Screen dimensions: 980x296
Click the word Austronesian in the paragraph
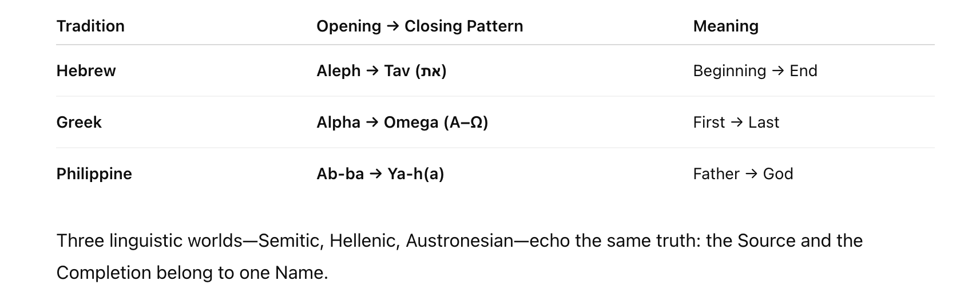pyautogui.click(x=459, y=241)
